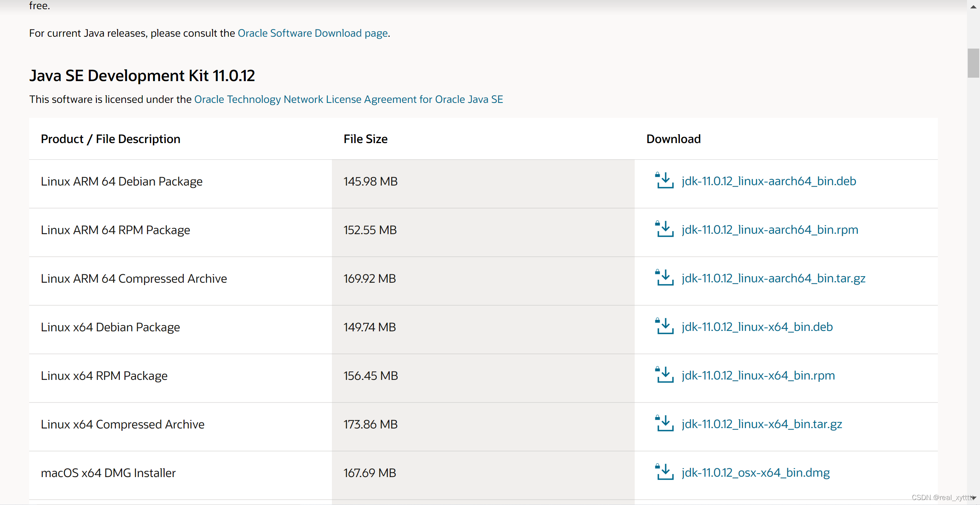
Task: Click download icon for osx-x64 dmg
Action: 665,472
